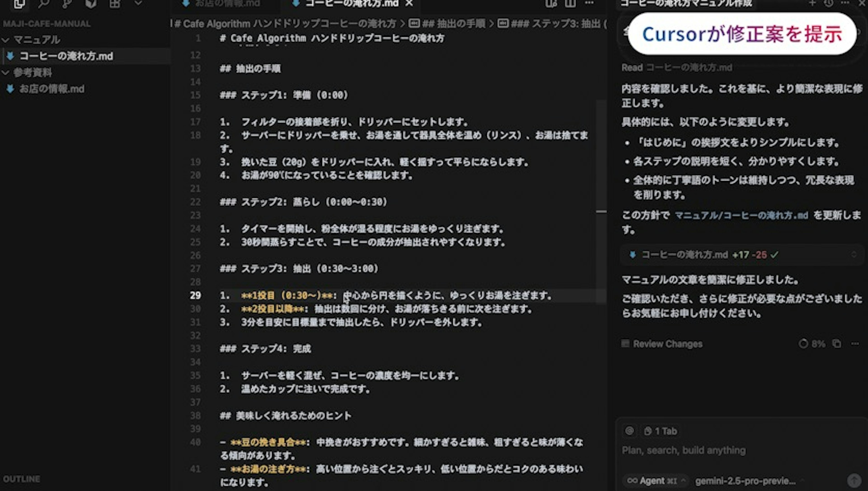This screenshot has width=868, height=491.
Task: Open the chat history clock icon
Action: point(829,3)
